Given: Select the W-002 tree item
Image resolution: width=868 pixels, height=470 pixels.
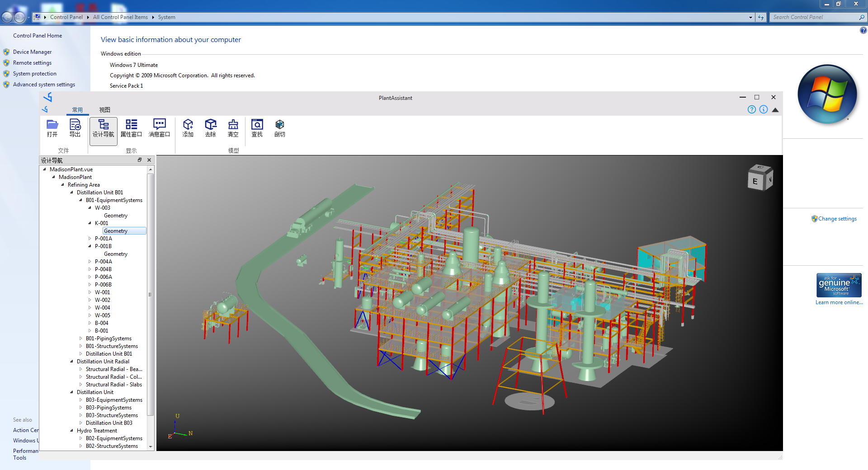Looking at the screenshot, I should pyautogui.click(x=102, y=300).
